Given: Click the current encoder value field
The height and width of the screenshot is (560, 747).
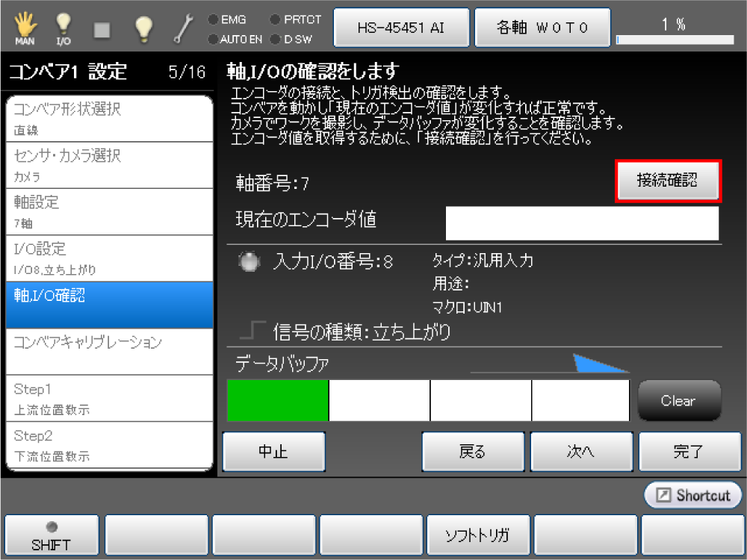Looking at the screenshot, I should click(582, 223).
